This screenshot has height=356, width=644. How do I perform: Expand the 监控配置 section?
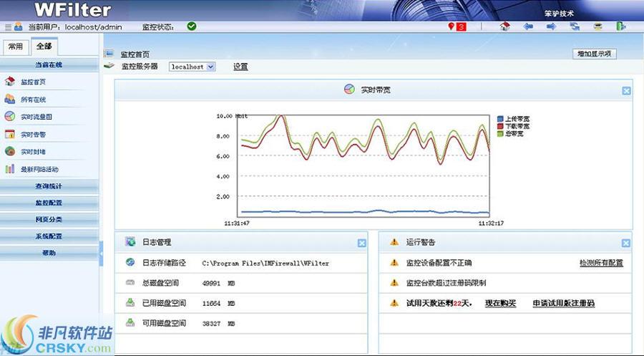49,203
